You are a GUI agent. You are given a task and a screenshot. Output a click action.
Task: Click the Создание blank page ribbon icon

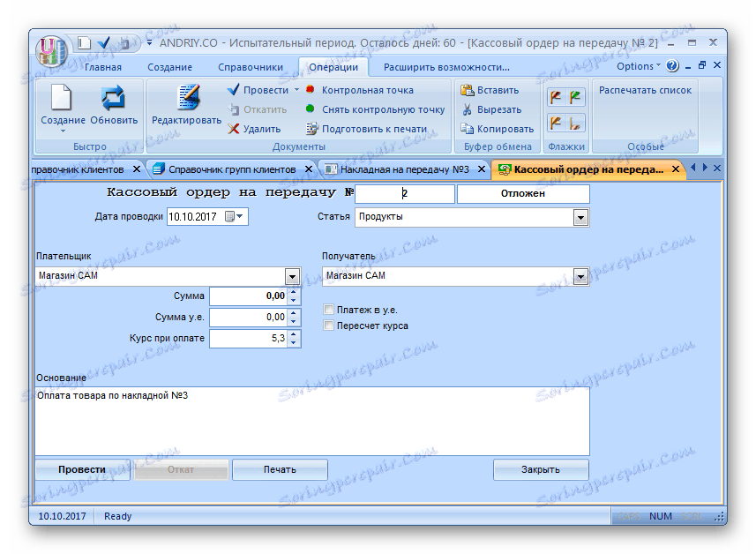coord(62,97)
